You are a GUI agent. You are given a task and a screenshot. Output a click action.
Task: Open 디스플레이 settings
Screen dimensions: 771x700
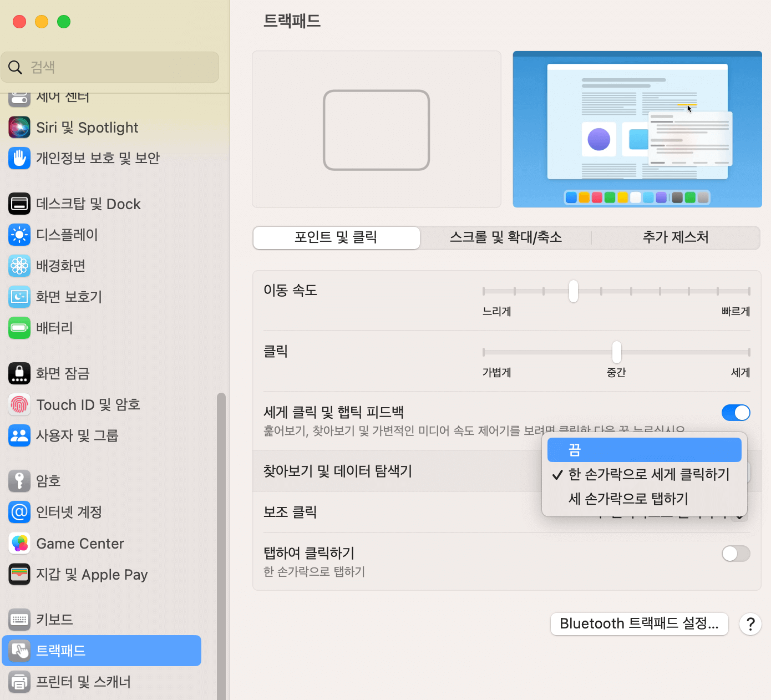(67, 235)
